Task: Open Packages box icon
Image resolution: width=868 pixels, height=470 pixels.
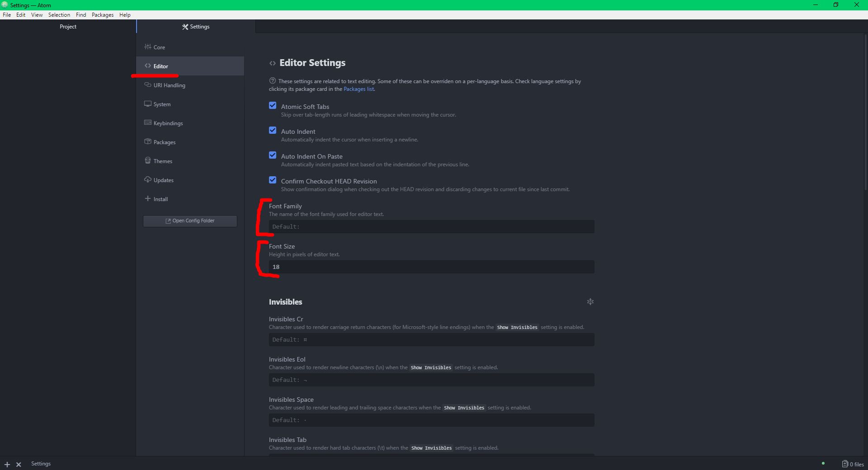Action: [x=147, y=142]
